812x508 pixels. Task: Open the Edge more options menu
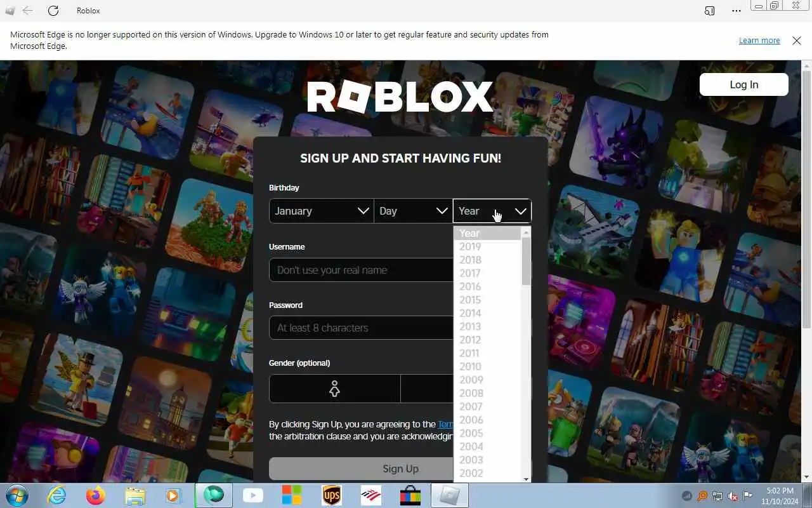point(737,11)
